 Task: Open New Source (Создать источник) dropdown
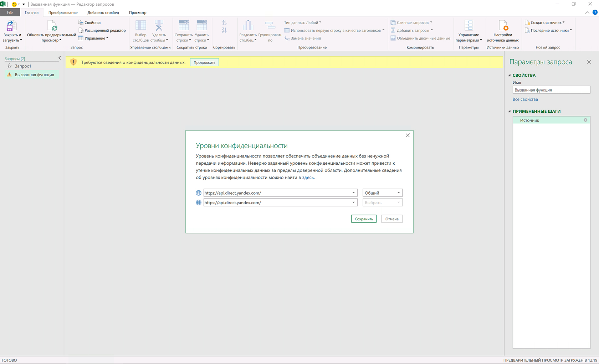[544, 22]
